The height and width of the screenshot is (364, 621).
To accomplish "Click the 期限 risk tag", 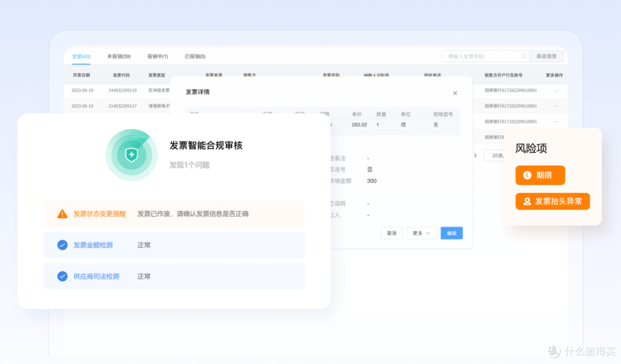I will 540,175.
